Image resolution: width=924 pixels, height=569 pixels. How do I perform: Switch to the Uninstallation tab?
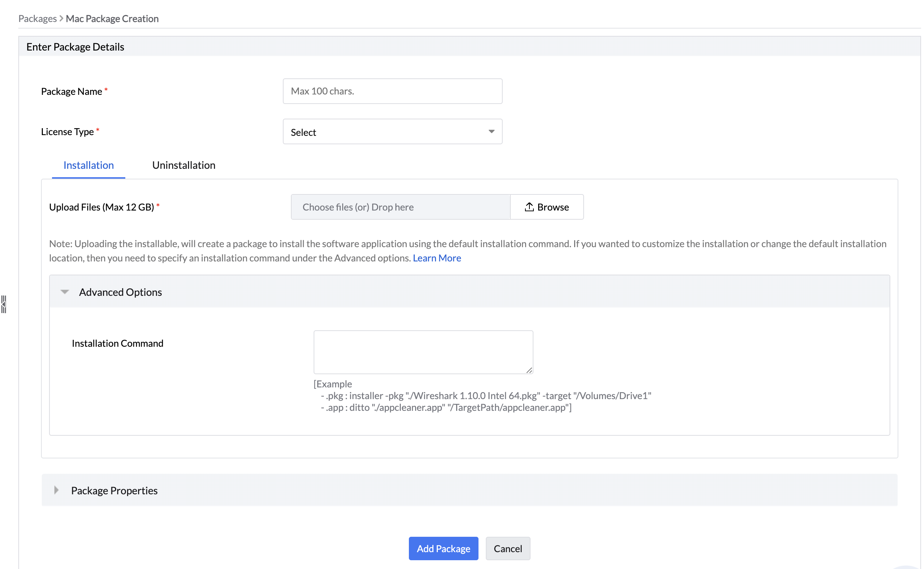pyautogui.click(x=183, y=165)
